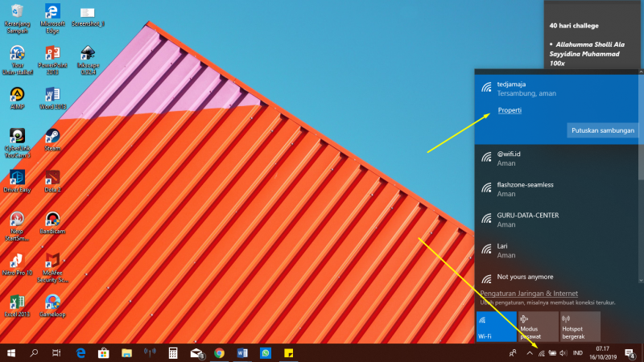
Task: Select PowerPoint 2013 desktop shortcut
Action: (52, 60)
